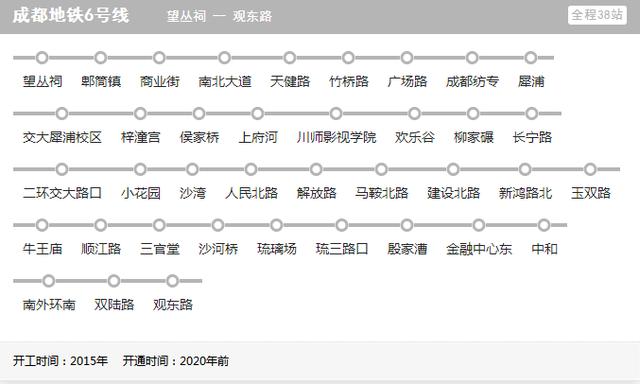Click the 郫筒镇 station marker circle
Screen dimensions: 640x384
pos(101,58)
